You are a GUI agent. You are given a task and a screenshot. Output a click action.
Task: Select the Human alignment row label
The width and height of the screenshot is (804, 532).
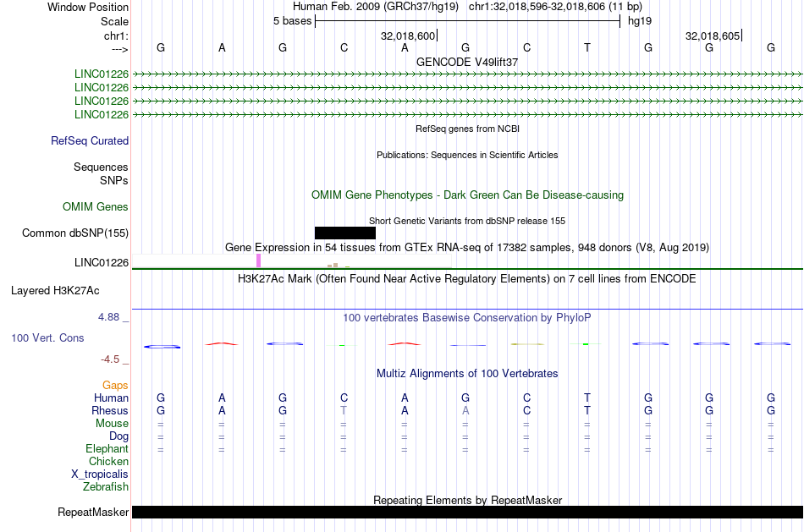point(111,398)
